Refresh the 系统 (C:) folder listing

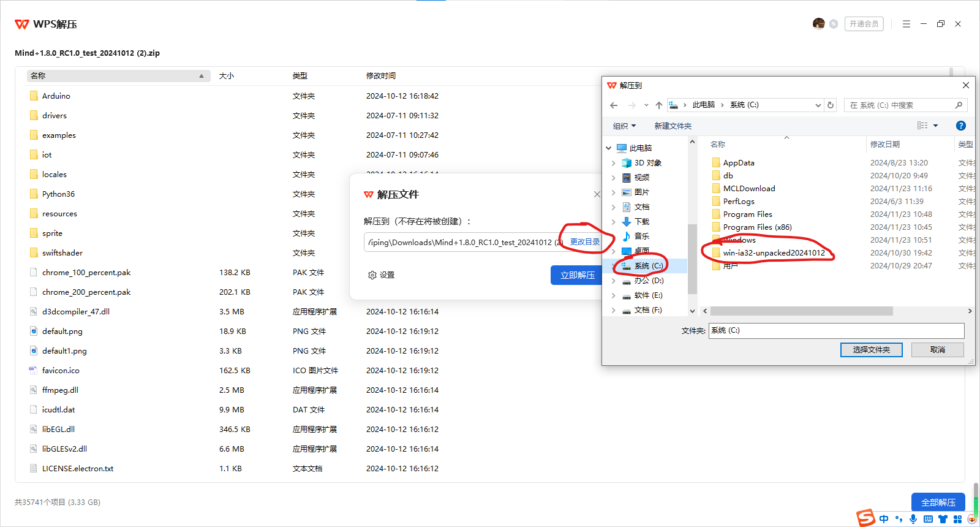point(831,105)
